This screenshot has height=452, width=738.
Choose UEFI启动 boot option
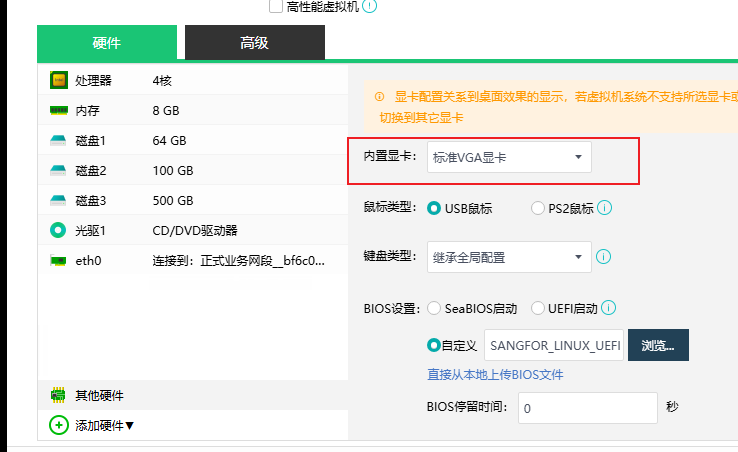click(x=537, y=308)
